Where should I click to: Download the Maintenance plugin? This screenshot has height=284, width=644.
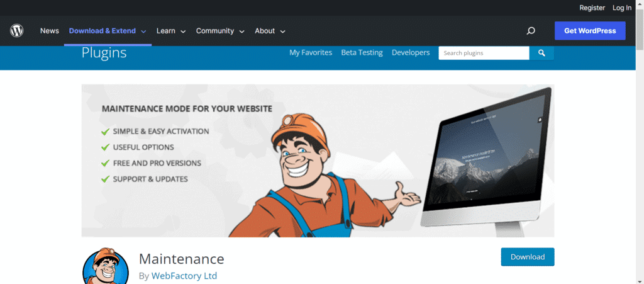tap(528, 257)
